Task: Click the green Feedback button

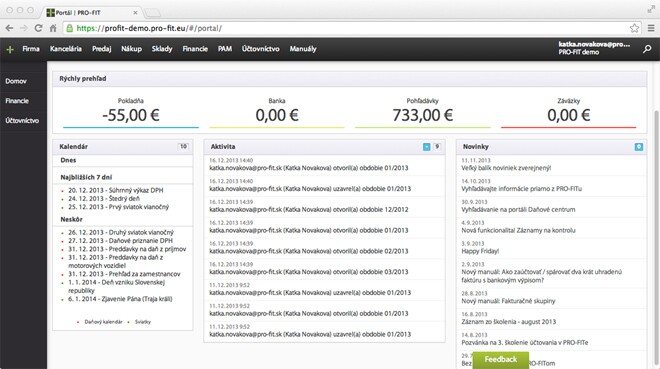Action: point(500,360)
